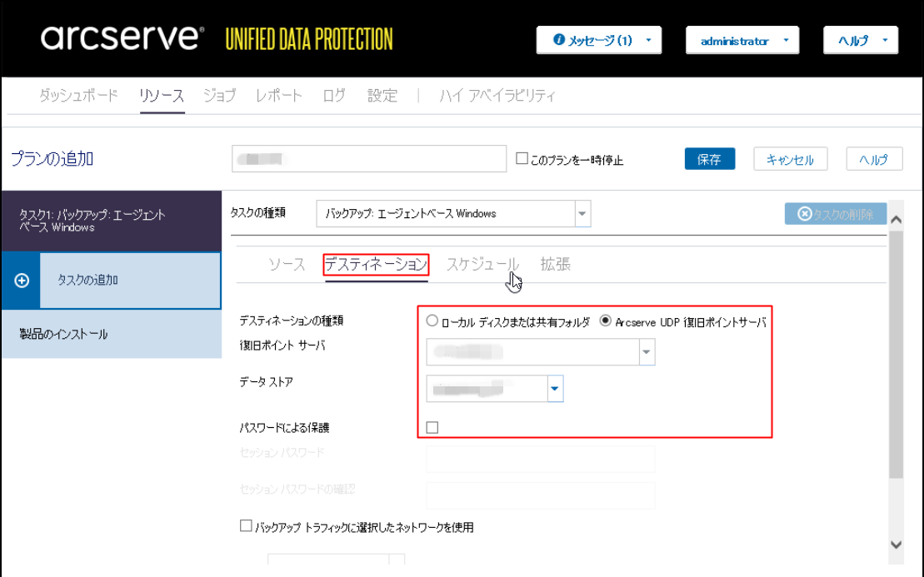Viewport: 924px width, 577px height.
Task: Click the セッション パスワードの確認 input field
Action: (541, 495)
